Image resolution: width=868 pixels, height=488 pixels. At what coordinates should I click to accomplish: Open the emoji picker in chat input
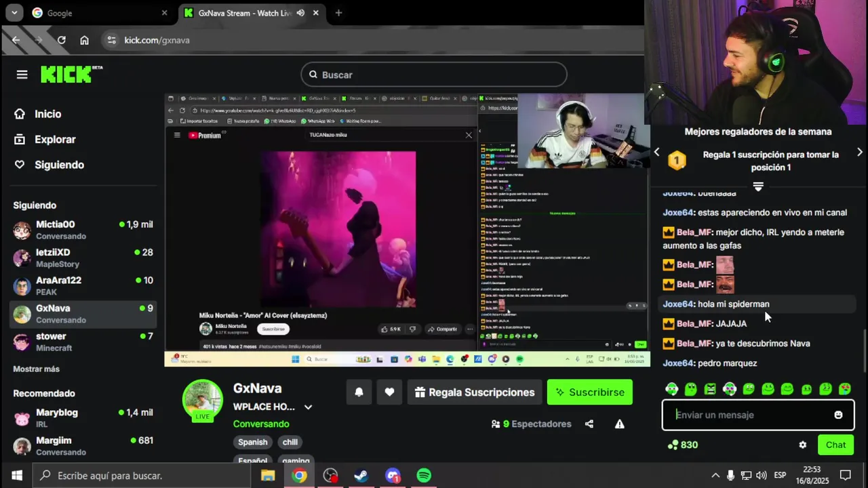pyautogui.click(x=838, y=415)
